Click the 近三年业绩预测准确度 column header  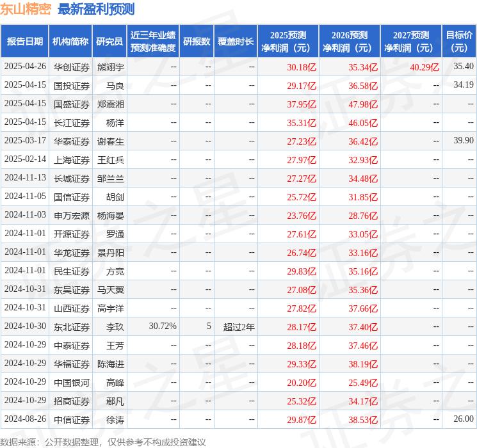pyautogui.click(x=153, y=42)
